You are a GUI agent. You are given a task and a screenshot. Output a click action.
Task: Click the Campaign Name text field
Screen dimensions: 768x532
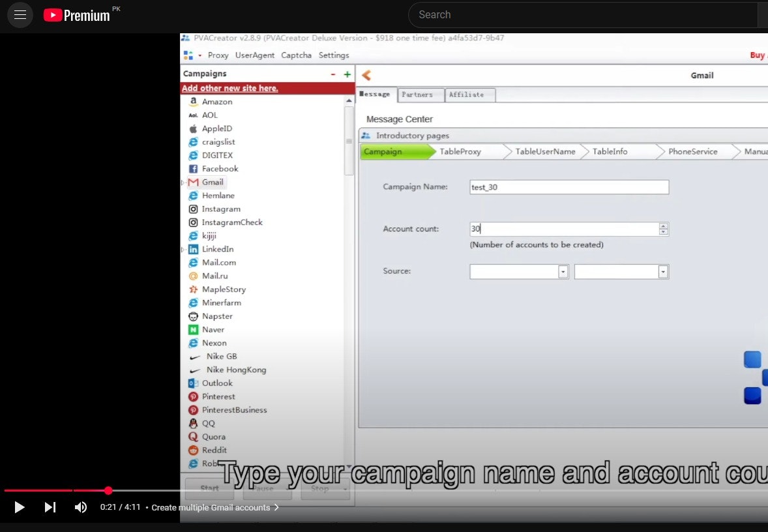pos(569,187)
